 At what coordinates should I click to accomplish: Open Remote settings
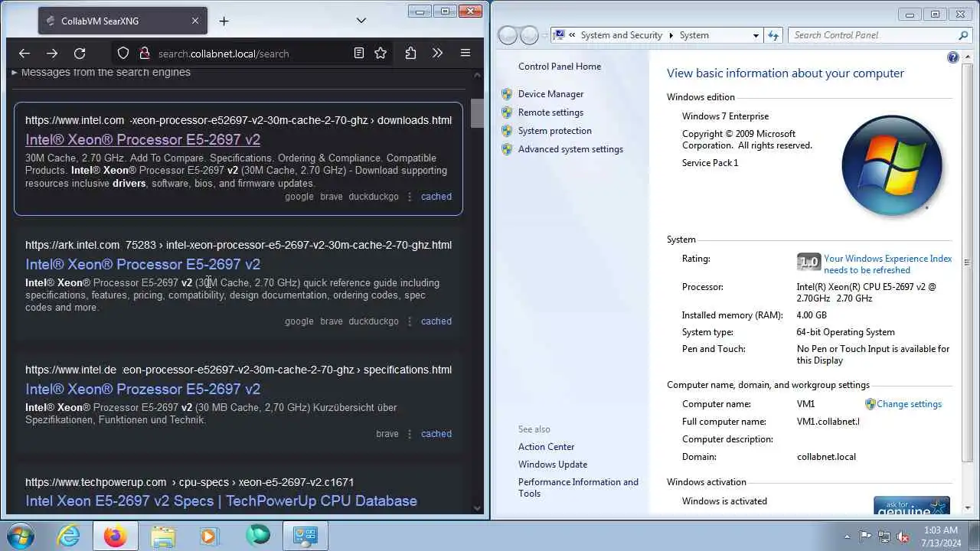point(550,112)
